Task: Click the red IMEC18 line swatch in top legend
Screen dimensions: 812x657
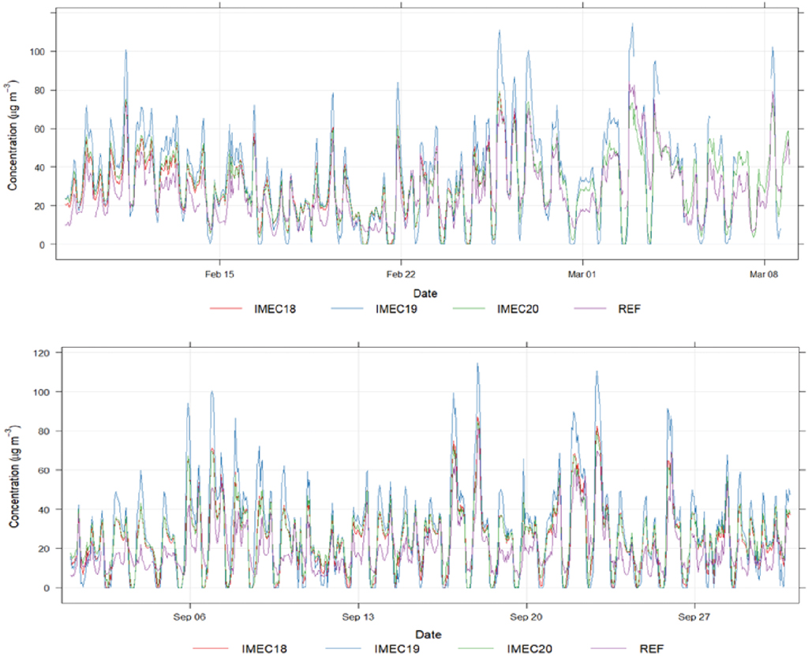Action: [226, 308]
